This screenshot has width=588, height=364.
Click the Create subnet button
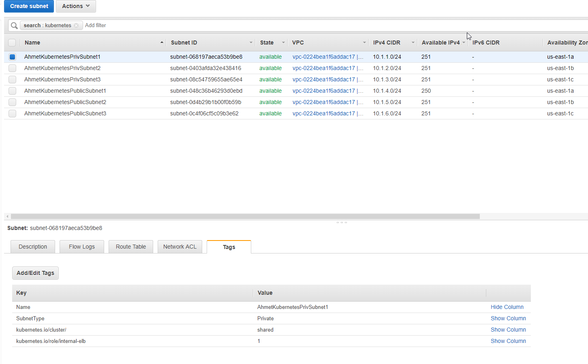pyautogui.click(x=28, y=6)
